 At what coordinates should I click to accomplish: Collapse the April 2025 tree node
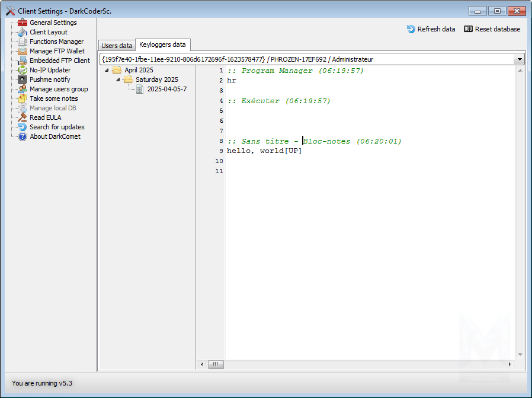[107, 70]
